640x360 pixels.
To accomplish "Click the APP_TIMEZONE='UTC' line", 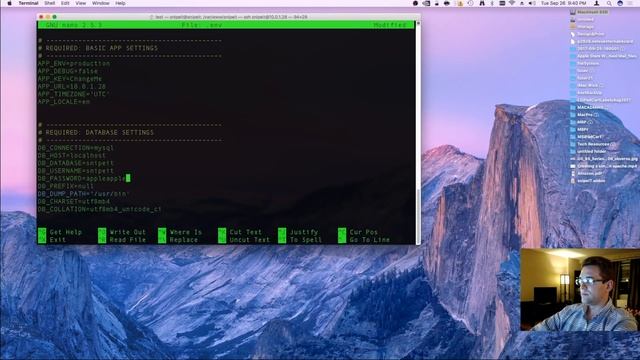I will [74, 94].
